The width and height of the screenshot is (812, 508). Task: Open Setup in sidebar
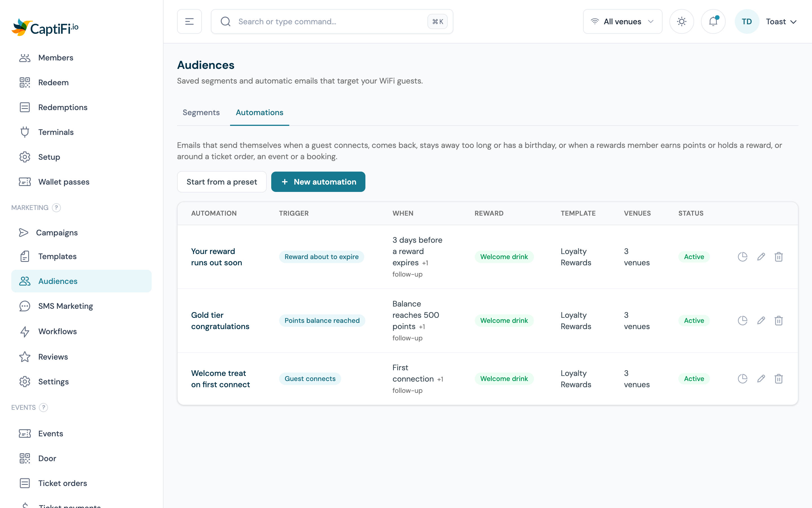click(81, 157)
